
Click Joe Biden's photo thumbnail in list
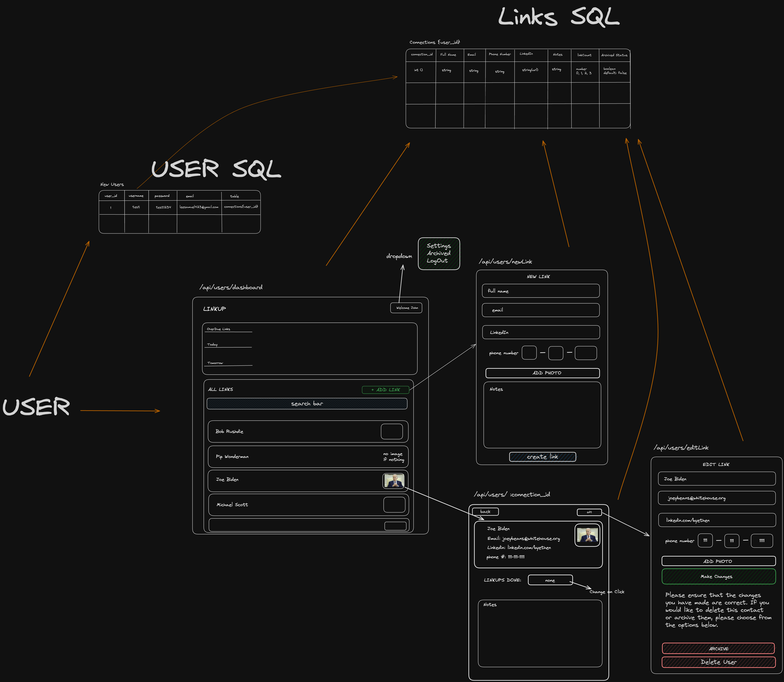point(393,481)
